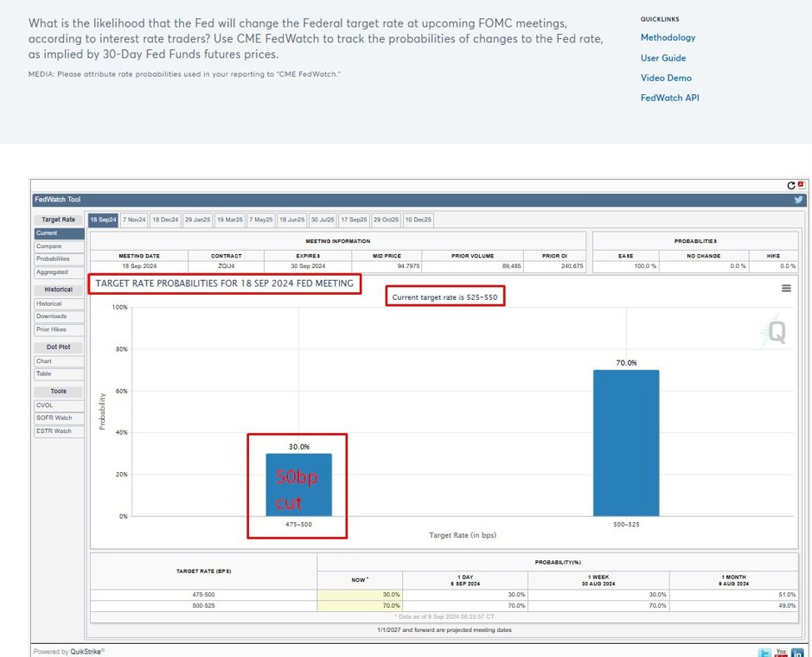Open Probabilities in the sidebar
Viewport: 812px width, 657px height.
click(53, 259)
